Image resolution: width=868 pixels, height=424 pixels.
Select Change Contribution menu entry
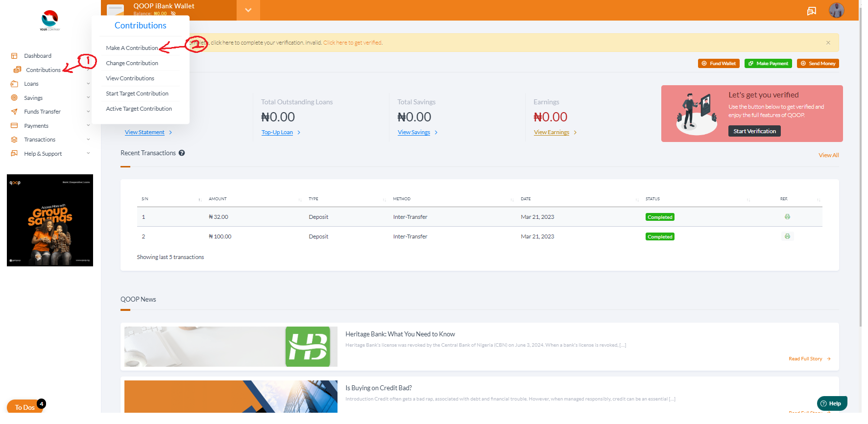pyautogui.click(x=132, y=63)
